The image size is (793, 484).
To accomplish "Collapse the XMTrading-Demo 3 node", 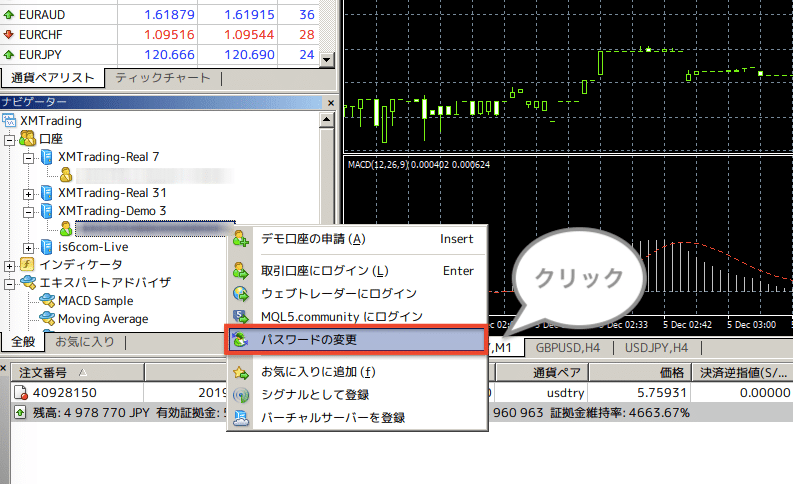I will point(29,212).
